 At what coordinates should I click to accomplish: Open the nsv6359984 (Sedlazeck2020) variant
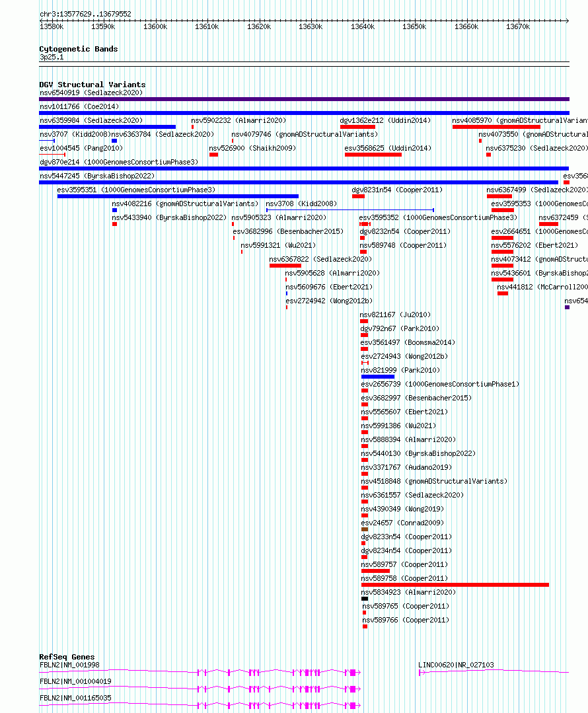point(91,120)
